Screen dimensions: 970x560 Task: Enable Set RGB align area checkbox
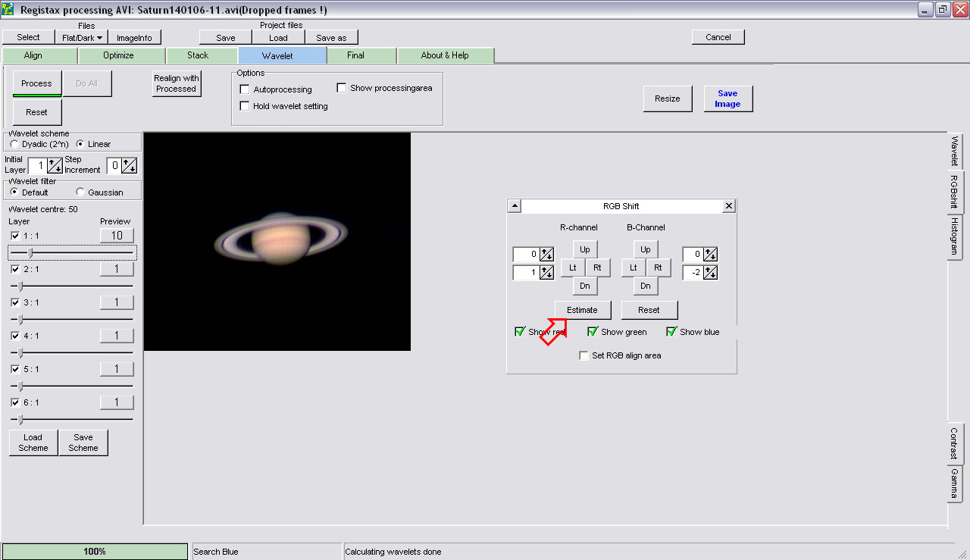(x=584, y=355)
